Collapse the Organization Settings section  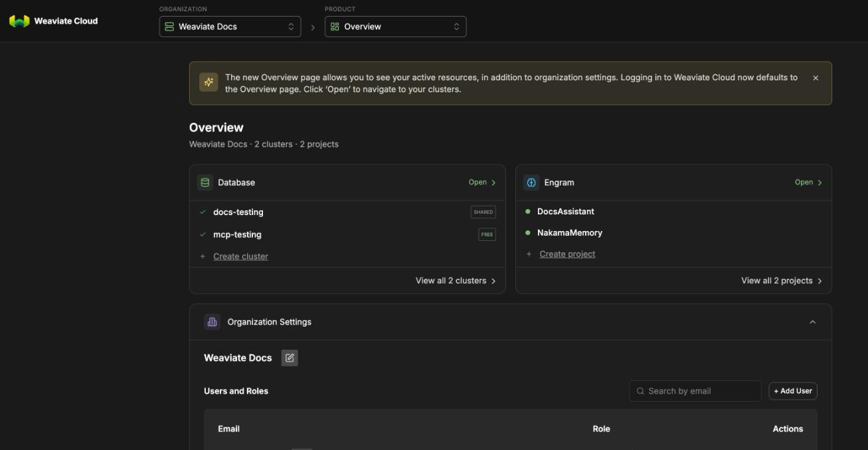pos(812,322)
